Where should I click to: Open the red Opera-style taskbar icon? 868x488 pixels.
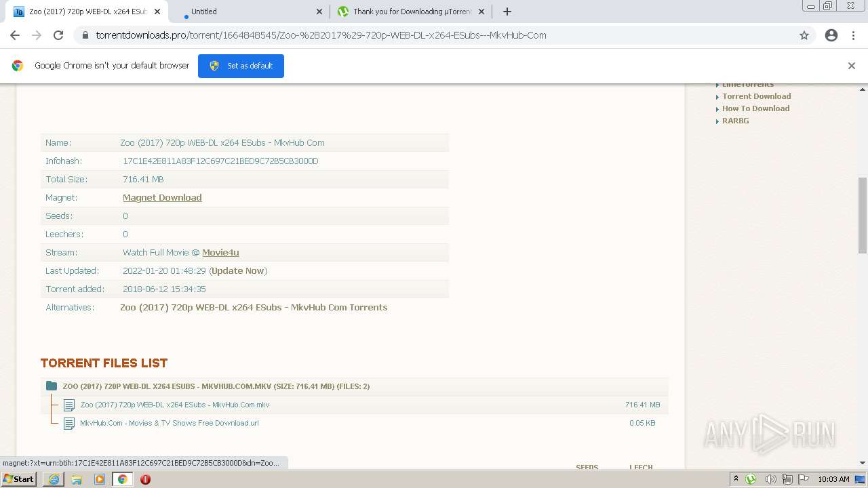(x=145, y=479)
